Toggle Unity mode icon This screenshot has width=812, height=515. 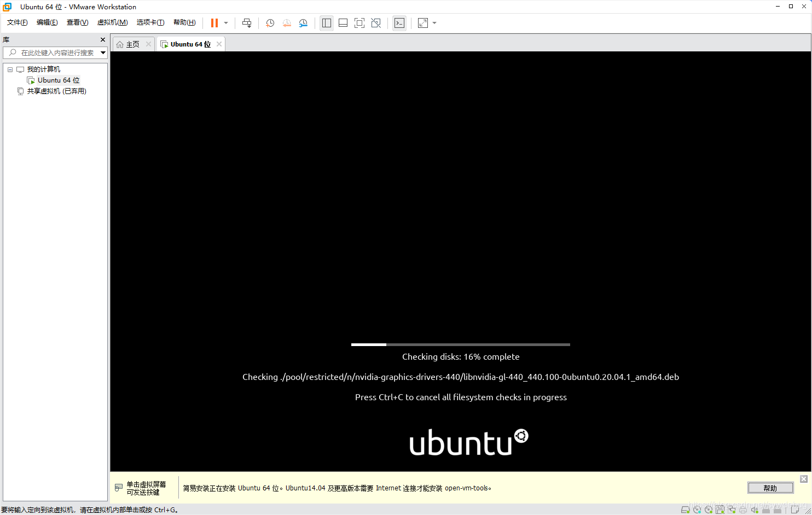pyautogui.click(x=376, y=23)
